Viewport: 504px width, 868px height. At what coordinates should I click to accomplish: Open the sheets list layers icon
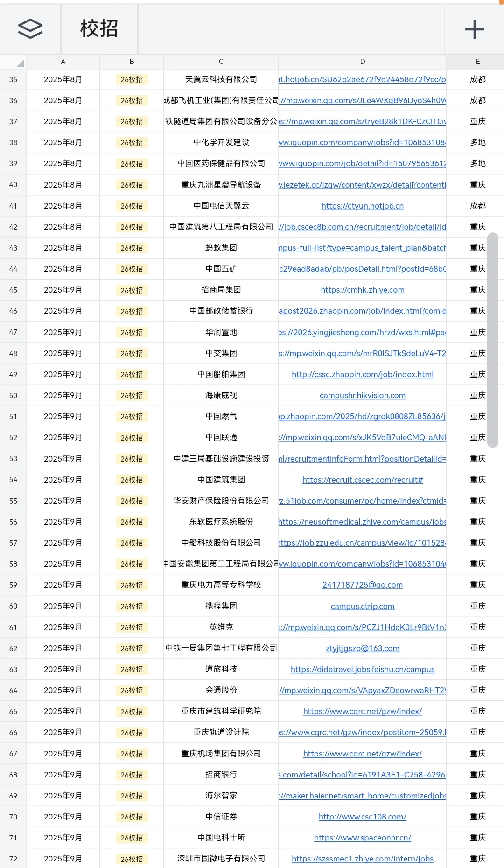(30, 29)
